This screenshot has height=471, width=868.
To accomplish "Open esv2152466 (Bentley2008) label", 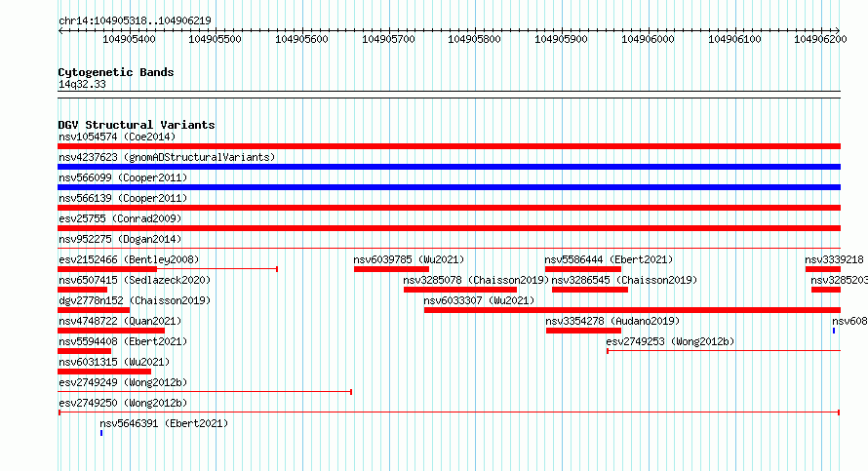I will [129, 259].
